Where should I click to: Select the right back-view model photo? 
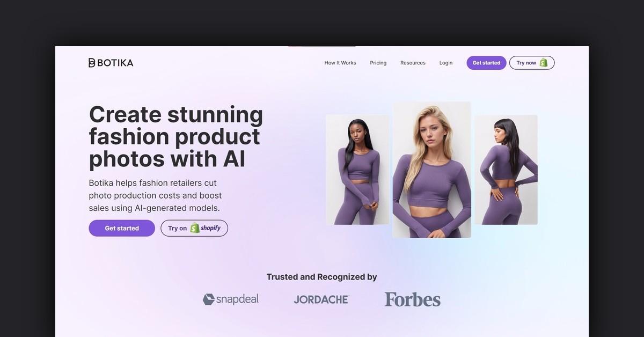tap(506, 170)
